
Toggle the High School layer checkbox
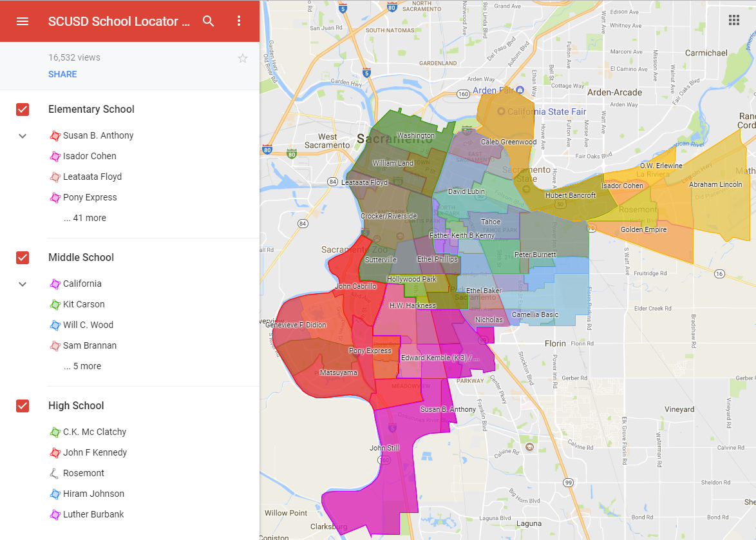click(x=23, y=406)
